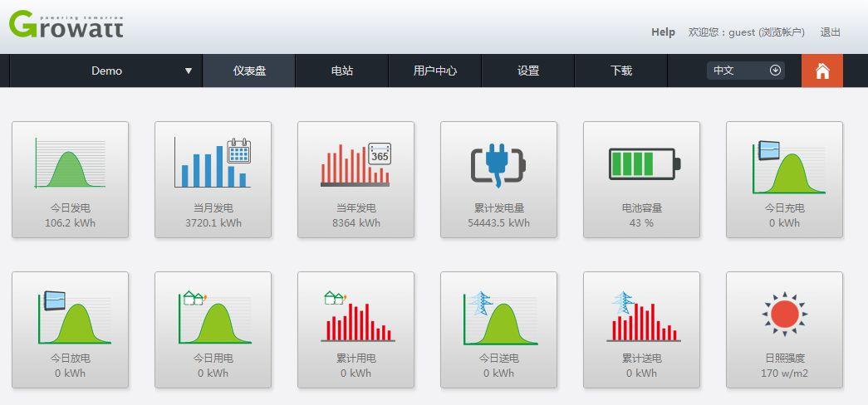Open yearly generation 365 chart icon 当年发电
The height and width of the screenshot is (405, 868).
point(356,164)
